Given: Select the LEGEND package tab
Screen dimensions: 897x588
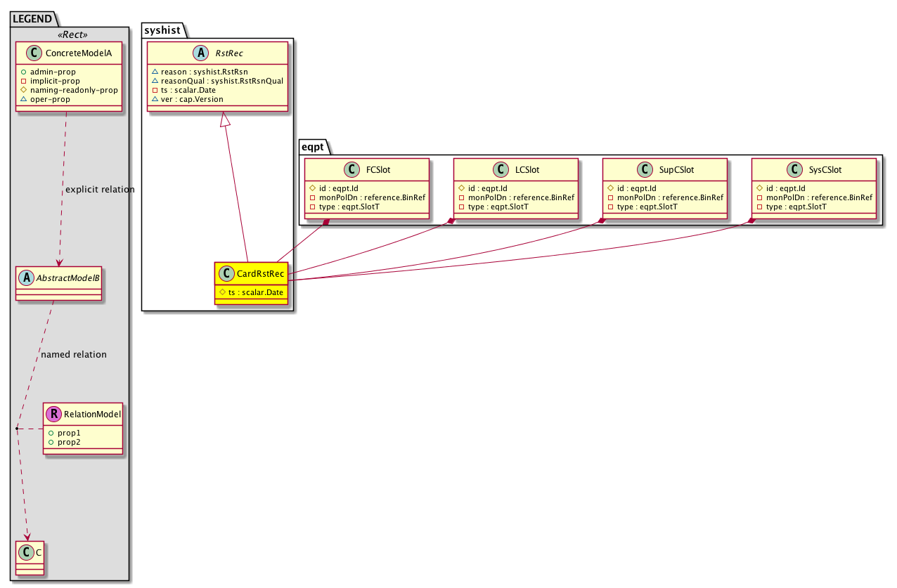Looking at the screenshot, I should click(x=32, y=18).
